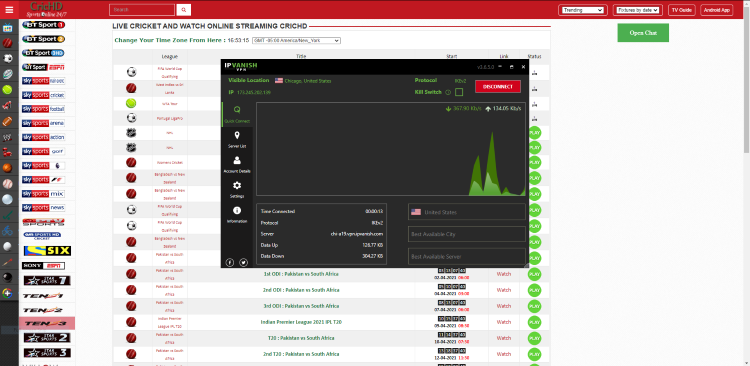
Task: Open the Sky Sports News channel
Action: (x=44, y=208)
